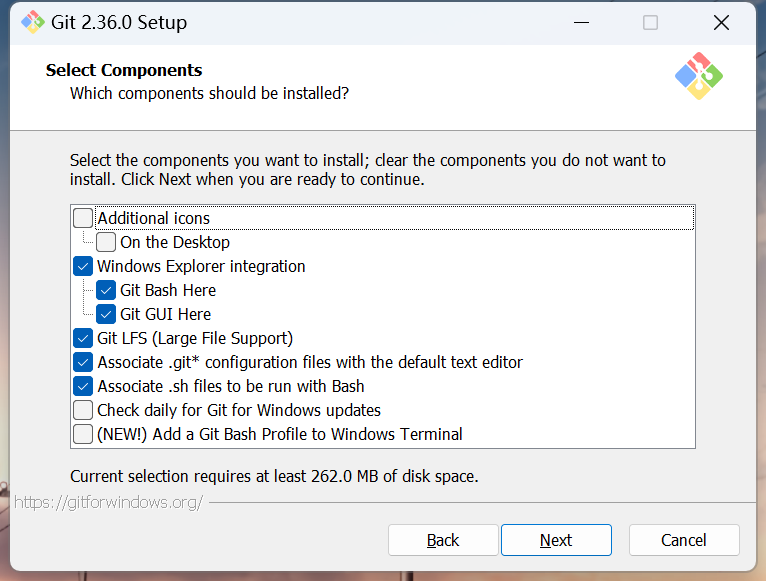
Task: Click the Git GUI Here label
Action: tap(166, 314)
